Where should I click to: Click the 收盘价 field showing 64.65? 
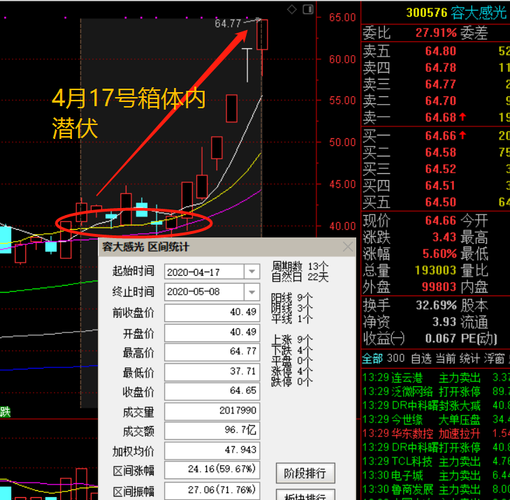212,390
